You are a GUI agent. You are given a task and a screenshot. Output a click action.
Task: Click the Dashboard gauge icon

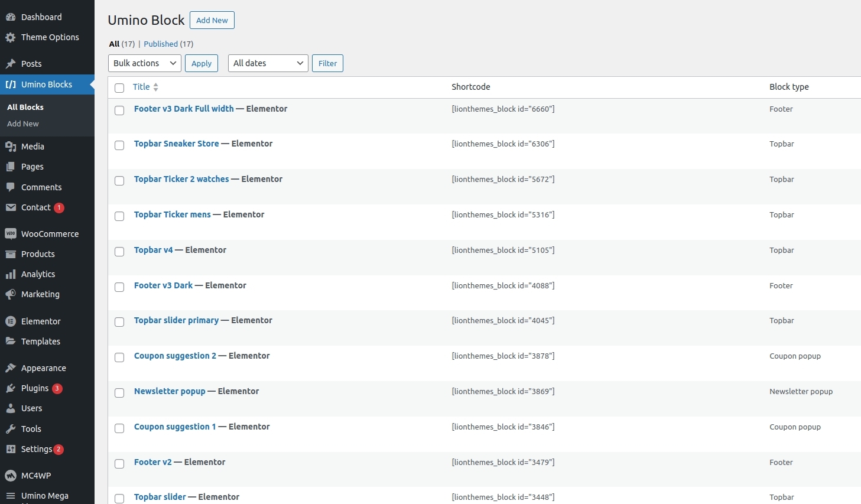click(x=11, y=17)
